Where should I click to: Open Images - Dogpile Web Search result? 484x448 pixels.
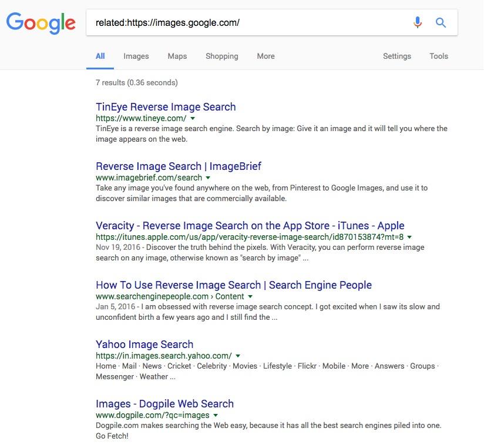pyautogui.click(x=164, y=404)
